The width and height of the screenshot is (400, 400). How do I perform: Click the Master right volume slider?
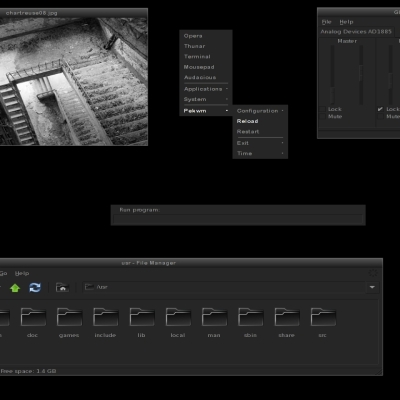(361, 75)
